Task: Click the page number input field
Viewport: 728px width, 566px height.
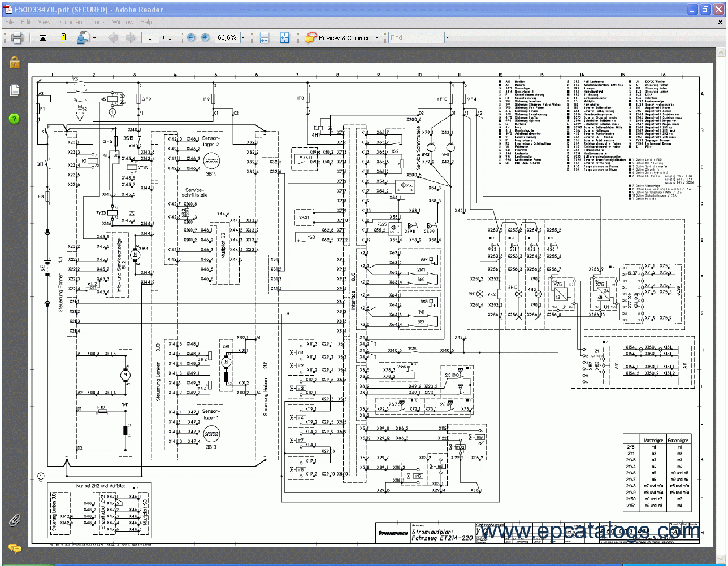Action: tap(150, 38)
